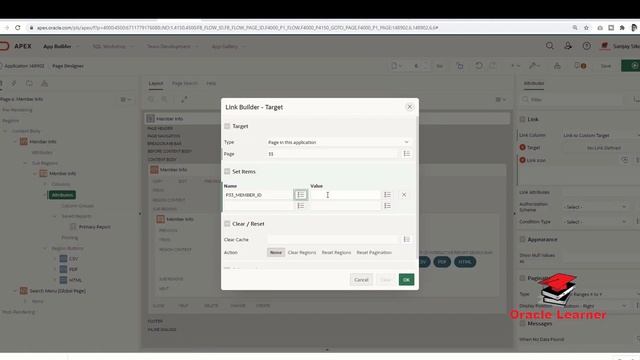Select Search Menu [Global Page] tree node
This screenshot has height=360, width=640.
(57, 291)
